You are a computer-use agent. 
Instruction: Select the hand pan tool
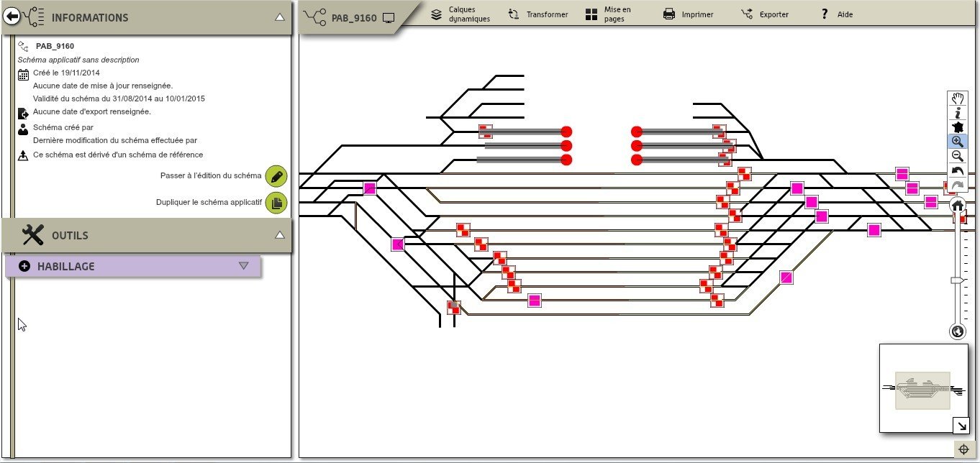tap(957, 99)
